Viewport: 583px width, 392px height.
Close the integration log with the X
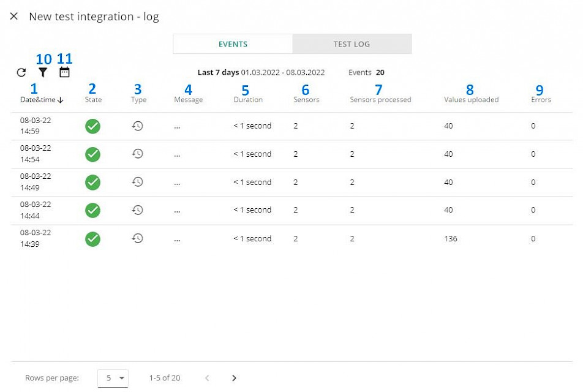pyautogui.click(x=14, y=17)
